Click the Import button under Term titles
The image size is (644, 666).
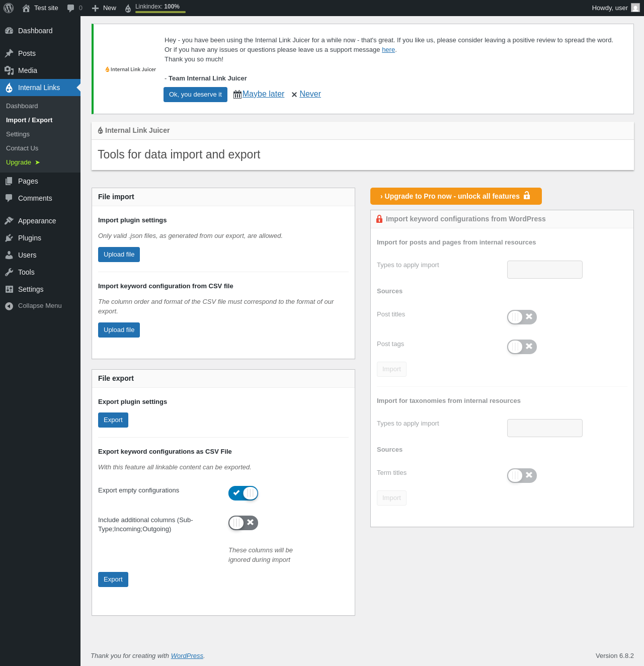391,498
